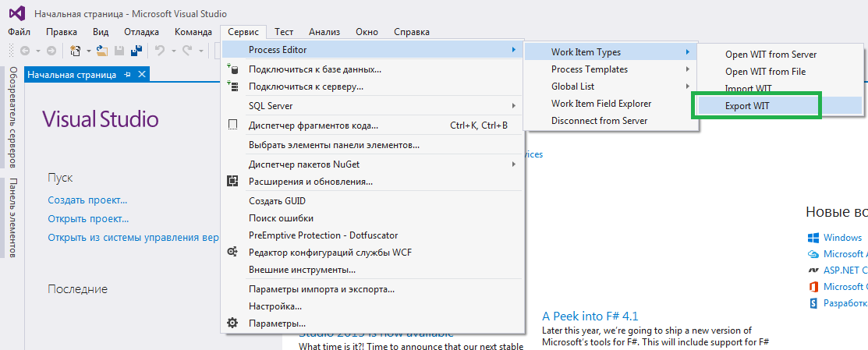Select Export WIT menu item
868x350 pixels.
[747, 105]
